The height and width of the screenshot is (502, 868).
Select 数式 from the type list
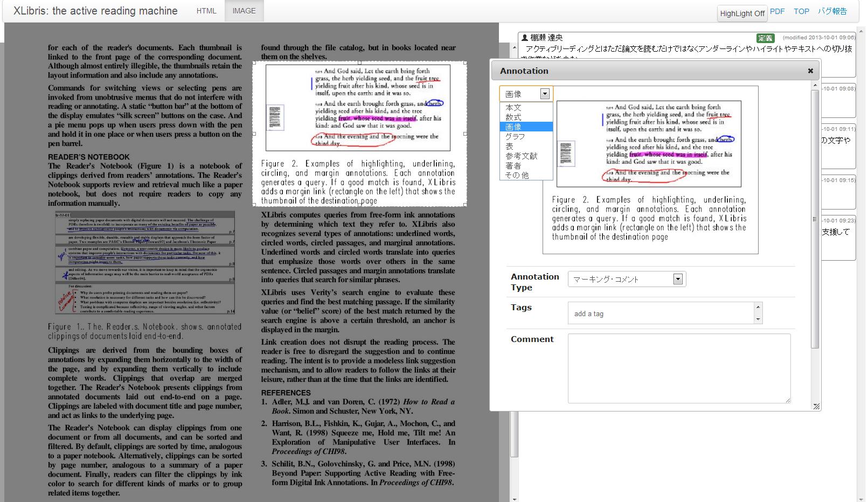526,117
